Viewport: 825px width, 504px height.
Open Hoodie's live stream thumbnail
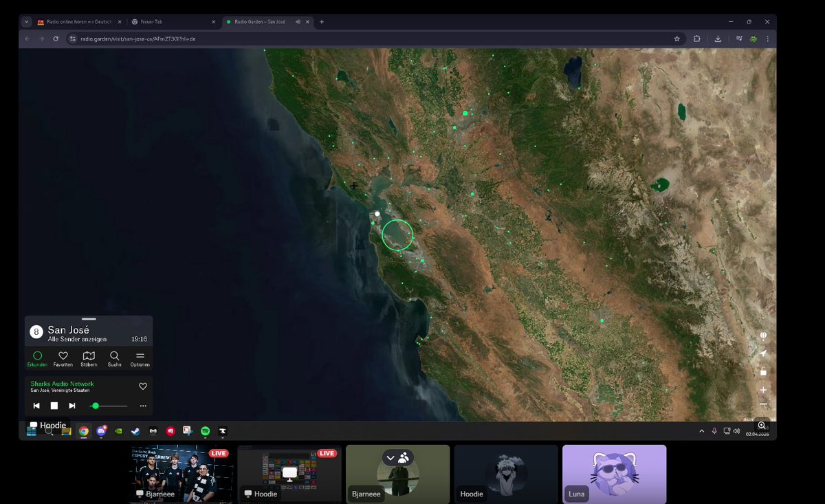[x=289, y=474]
